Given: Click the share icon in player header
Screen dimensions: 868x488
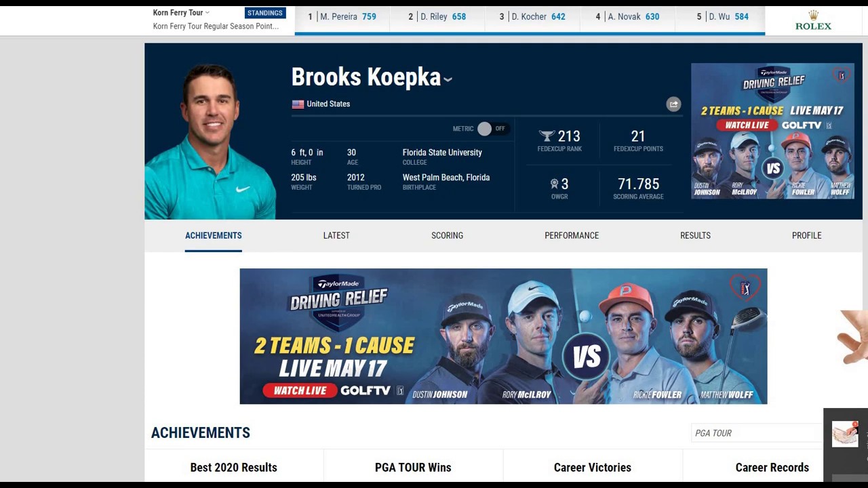Looking at the screenshot, I should tap(673, 104).
